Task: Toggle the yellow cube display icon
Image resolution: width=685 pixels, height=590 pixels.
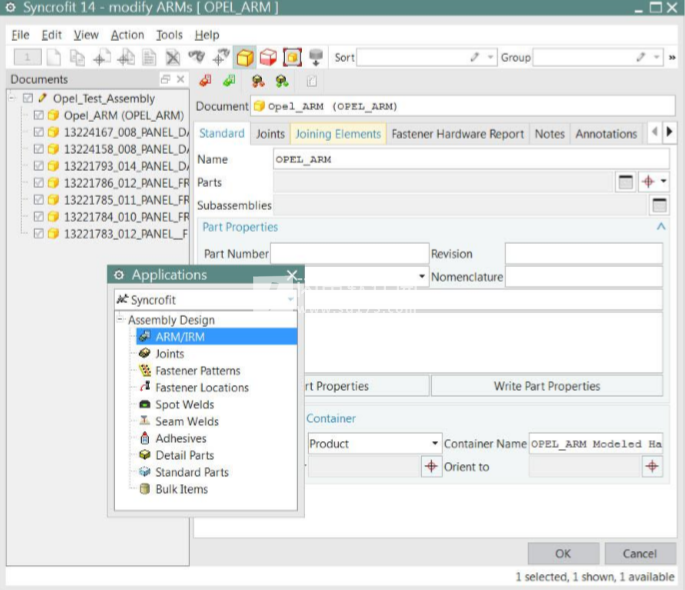Action: (x=245, y=57)
